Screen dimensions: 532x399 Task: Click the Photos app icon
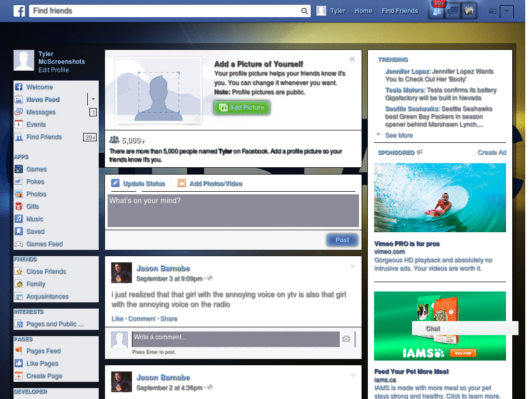coord(19,194)
